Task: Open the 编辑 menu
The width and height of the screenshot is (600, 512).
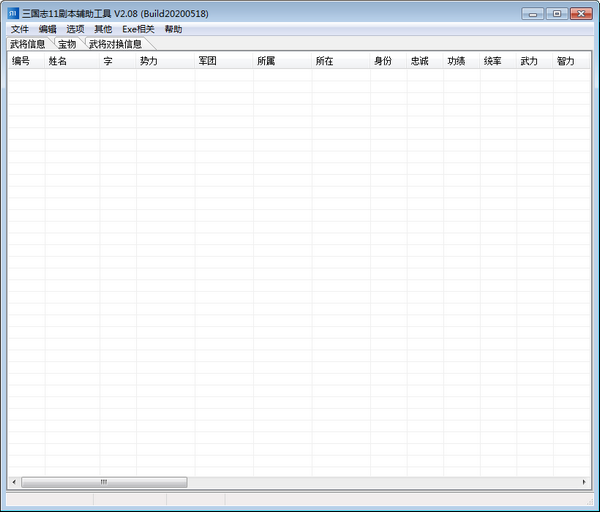Action: 47,29
